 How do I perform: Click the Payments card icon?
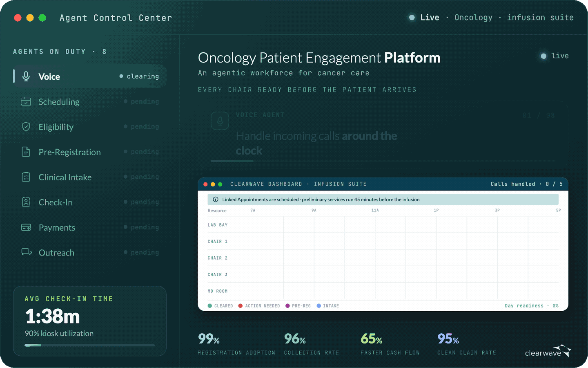point(26,227)
